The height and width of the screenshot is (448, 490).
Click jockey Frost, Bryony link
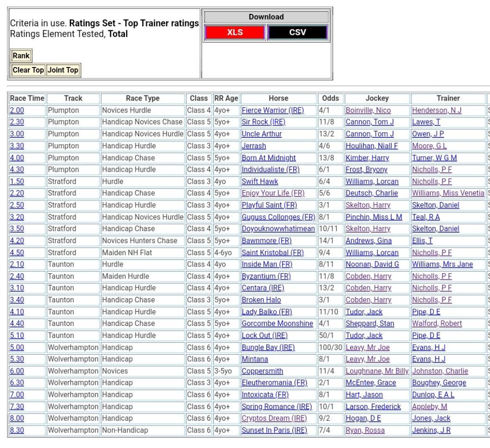coord(367,169)
